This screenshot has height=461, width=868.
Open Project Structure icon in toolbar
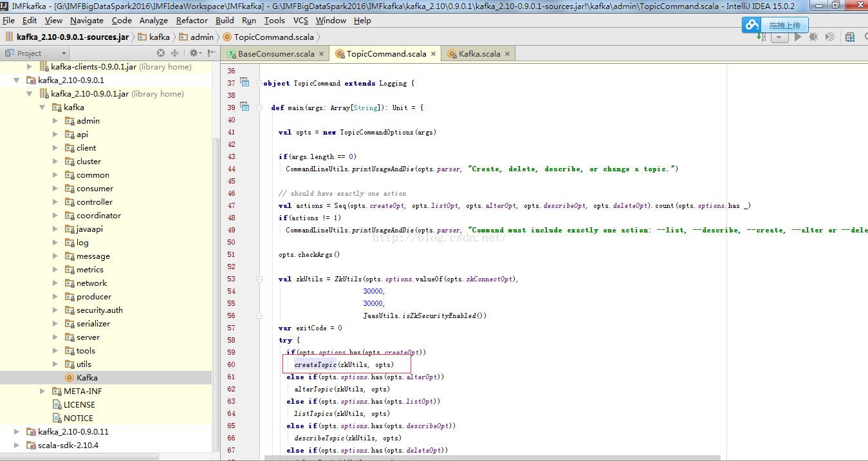[850, 37]
